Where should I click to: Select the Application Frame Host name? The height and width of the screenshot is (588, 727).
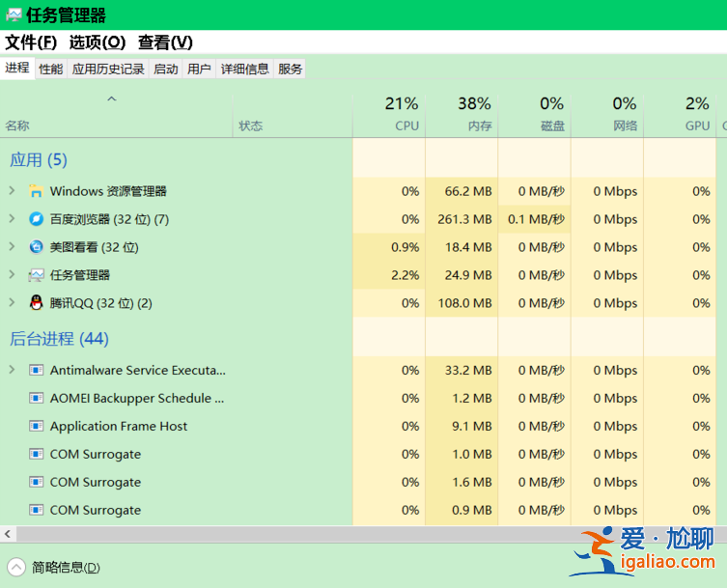(x=119, y=426)
